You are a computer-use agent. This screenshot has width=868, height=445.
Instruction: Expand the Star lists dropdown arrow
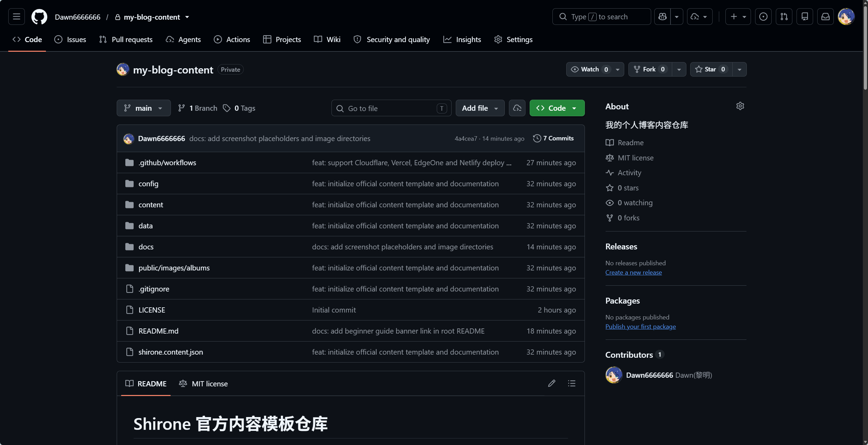[x=739, y=69]
